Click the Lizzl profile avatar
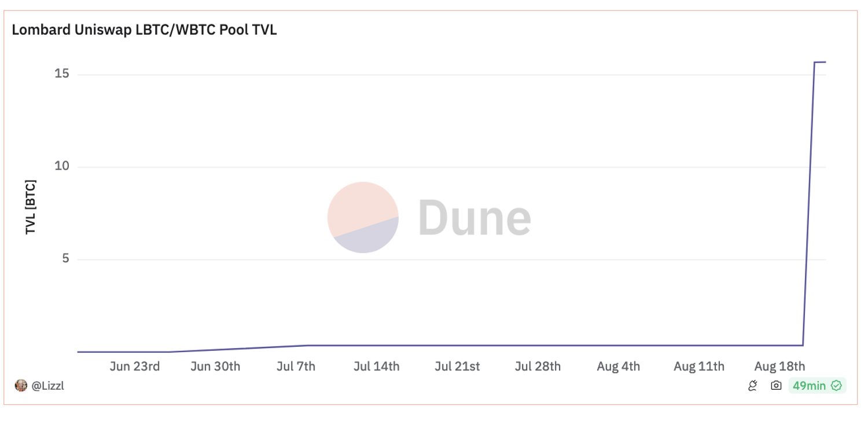Screen dimensions: 868x421 tap(21, 386)
